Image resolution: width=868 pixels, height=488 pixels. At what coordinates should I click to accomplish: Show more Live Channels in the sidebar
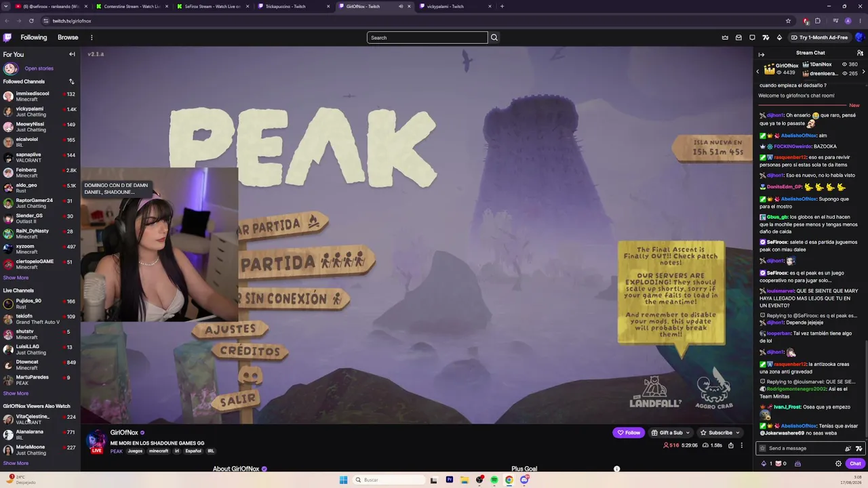click(x=16, y=393)
